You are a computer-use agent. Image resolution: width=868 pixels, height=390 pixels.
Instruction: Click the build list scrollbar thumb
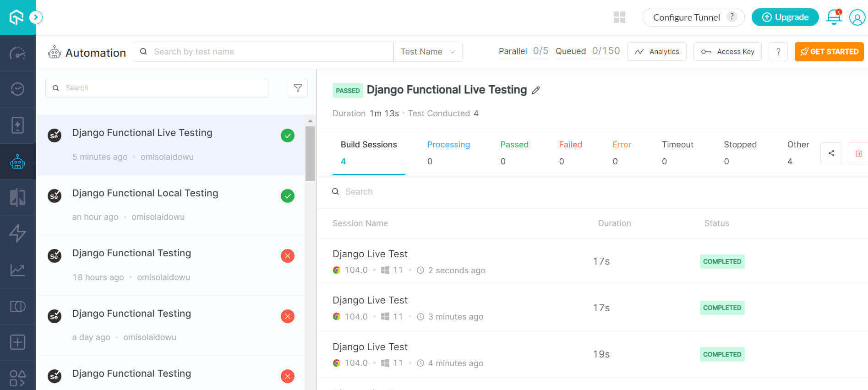310,153
